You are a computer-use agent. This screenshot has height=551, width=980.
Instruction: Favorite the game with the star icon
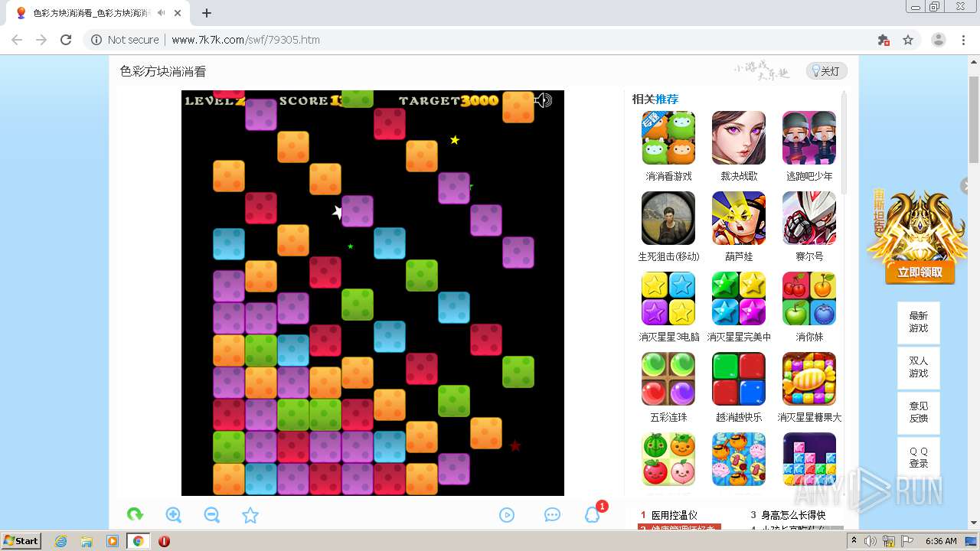coord(250,515)
